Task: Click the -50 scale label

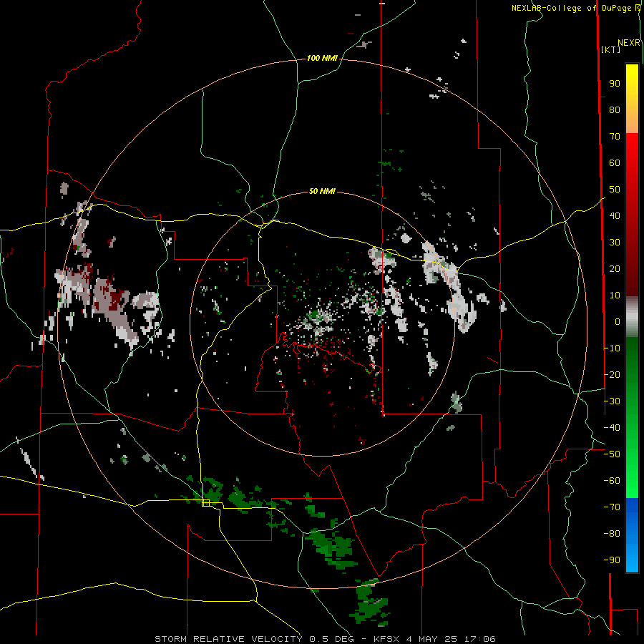Action: [612, 454]
